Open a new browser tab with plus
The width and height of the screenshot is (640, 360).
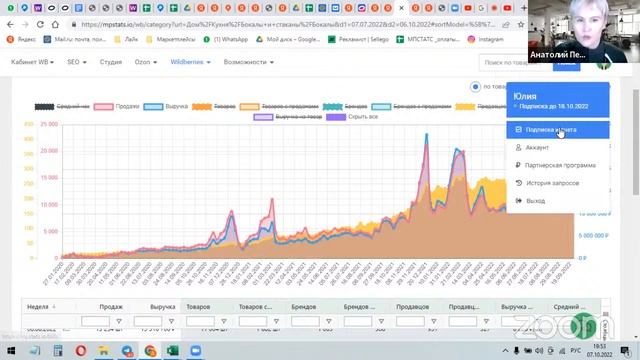524,8
